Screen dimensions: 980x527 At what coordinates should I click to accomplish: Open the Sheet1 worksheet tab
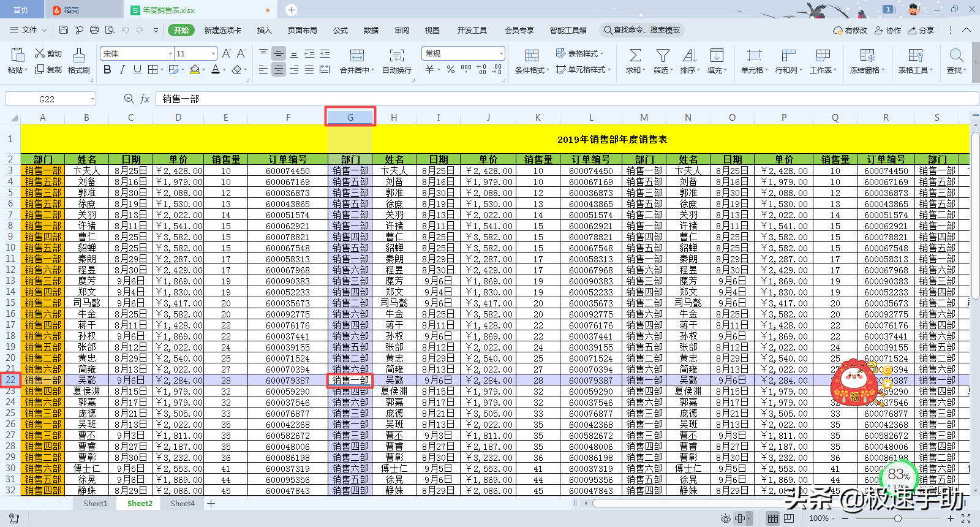point(96,504)
